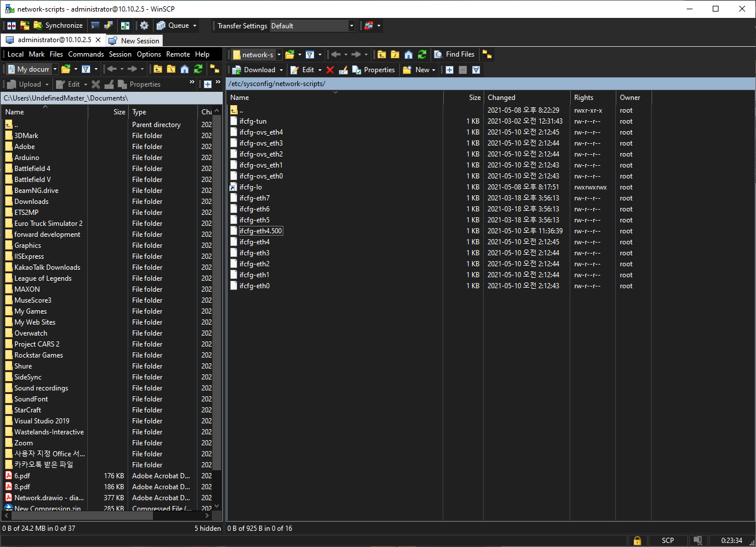Click the Find Files button
The height and width of the screenshot is (547, 756).
click(x=454, y=55)
